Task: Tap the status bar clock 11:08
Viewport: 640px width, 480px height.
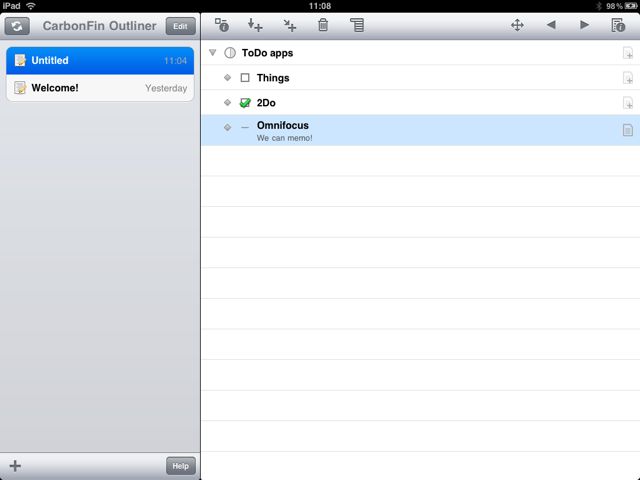Action: 320,6
